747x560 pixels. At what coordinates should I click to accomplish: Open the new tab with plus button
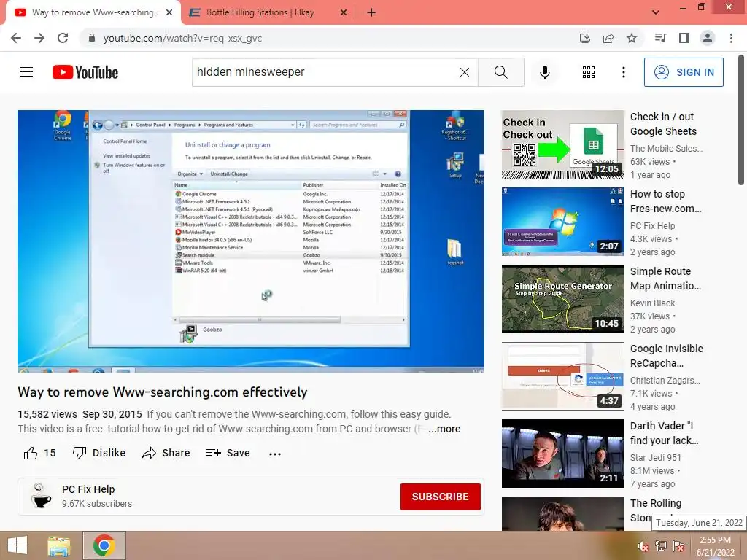[x=371, y=13]
